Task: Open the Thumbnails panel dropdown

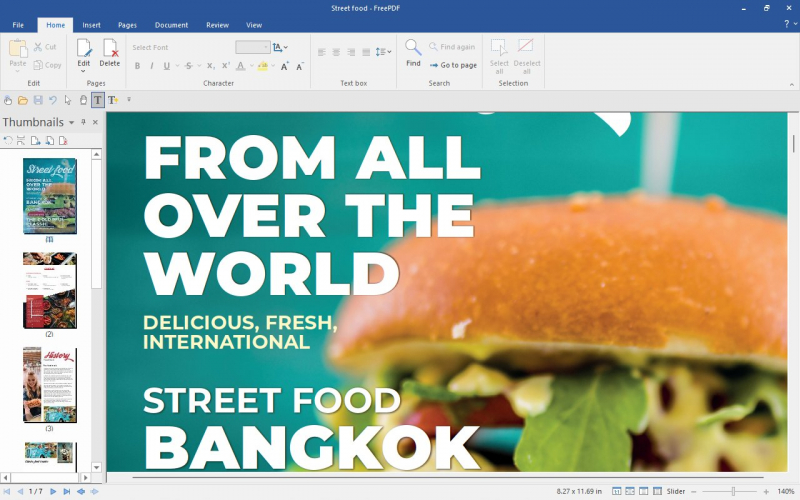Action: (71, 122)
